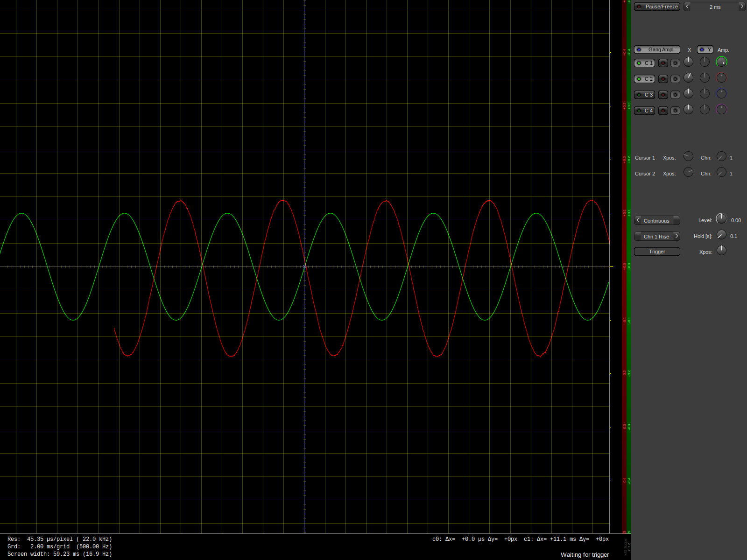Image resolution: width=747 pixels, height=560 pixels.
Task: Click the X offset knob for C 2
Action: (689, 77)
